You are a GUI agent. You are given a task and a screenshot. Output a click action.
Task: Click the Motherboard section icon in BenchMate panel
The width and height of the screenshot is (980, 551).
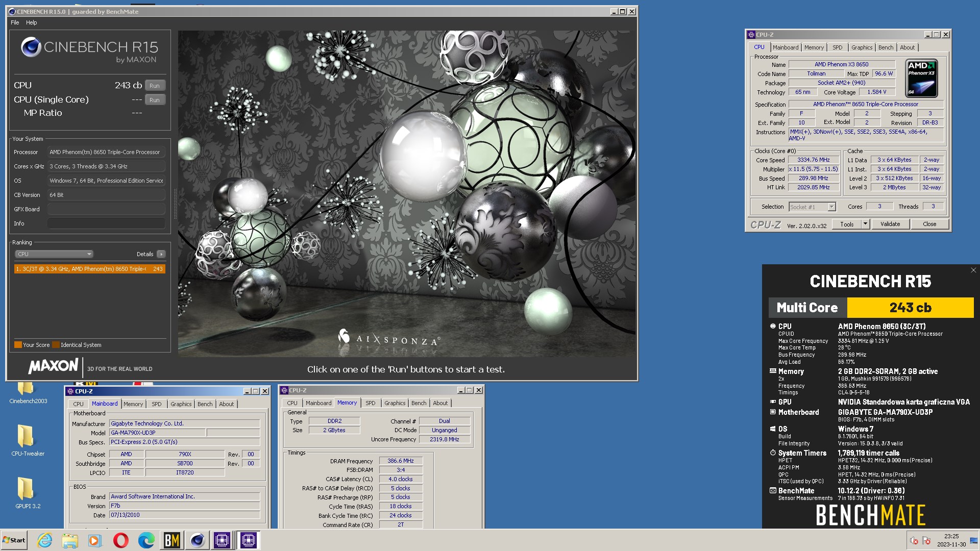773,412
